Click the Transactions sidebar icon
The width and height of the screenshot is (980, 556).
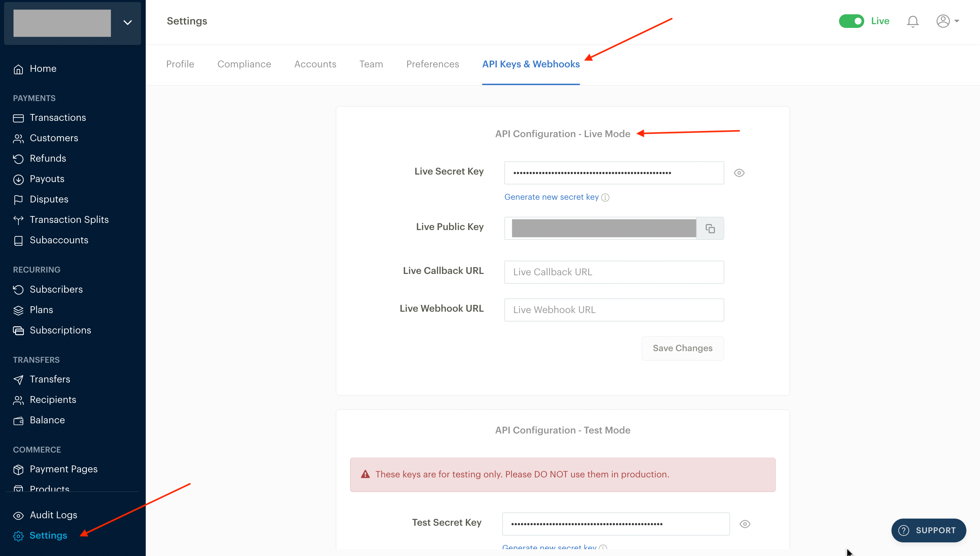point(18,118)
